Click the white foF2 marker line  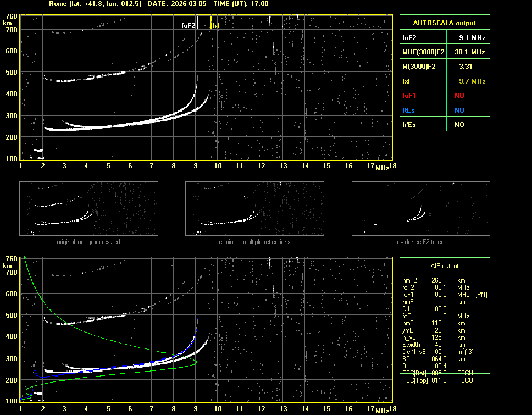pyautogui.click(x=198, y=23)
